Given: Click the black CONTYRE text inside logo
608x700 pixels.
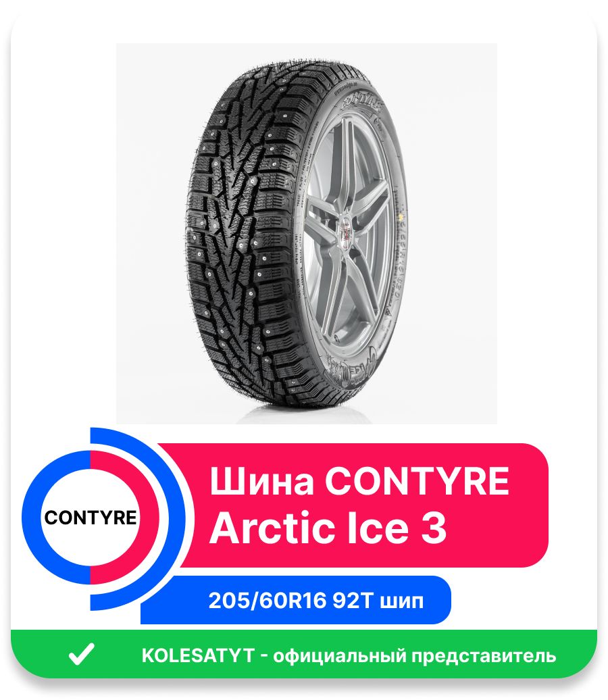Looking at the screenshot, I should click(x=91, y=518).
